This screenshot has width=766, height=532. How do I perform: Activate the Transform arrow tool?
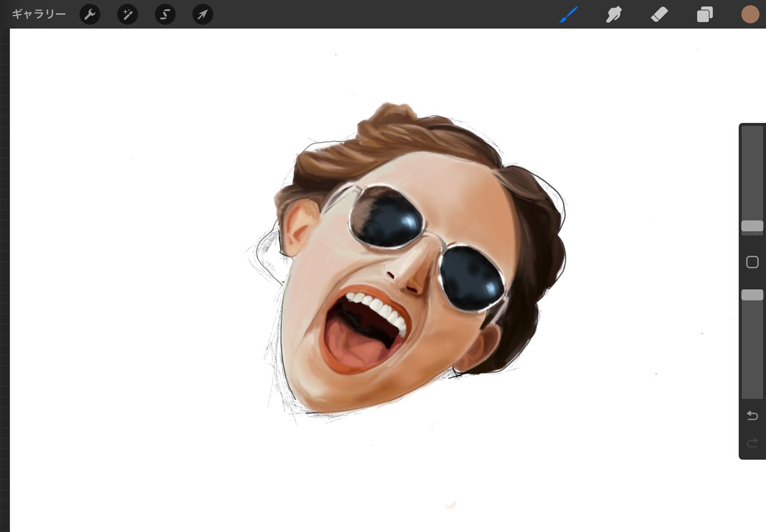click(x=203, y=14)
